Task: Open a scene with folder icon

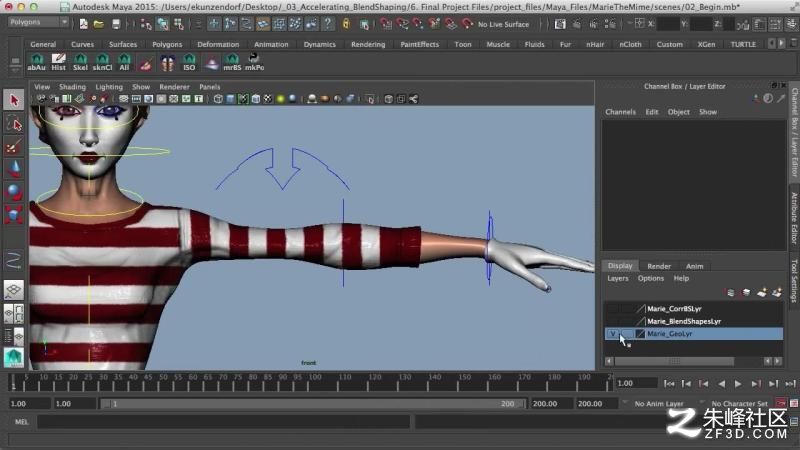Action: (x=99, y=24)
